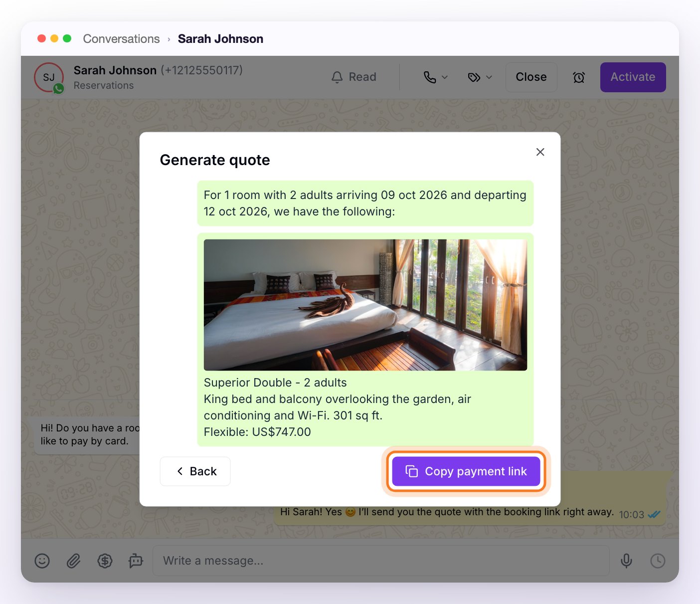Click the 10:03 message timestamp
The image size is (700, 604).
point(632,515)
